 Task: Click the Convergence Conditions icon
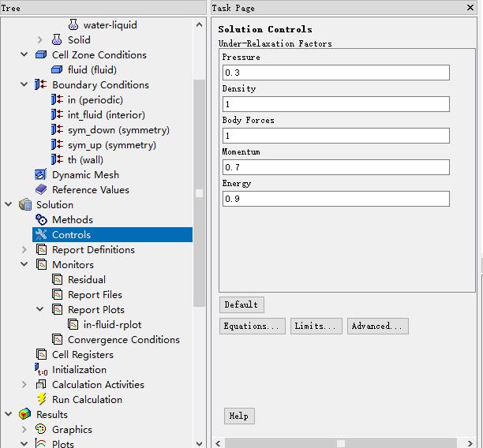[58, 339]
